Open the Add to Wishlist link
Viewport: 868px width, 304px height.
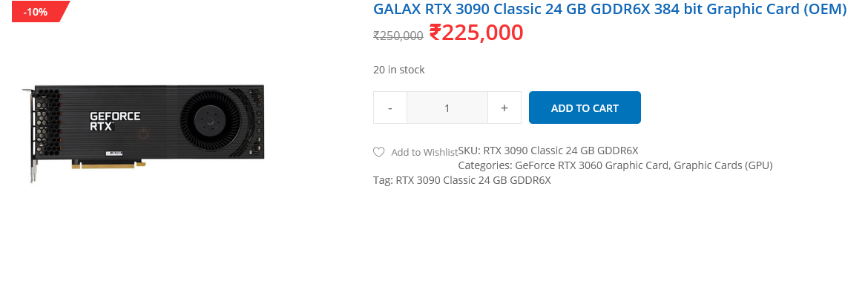[424, 152]
